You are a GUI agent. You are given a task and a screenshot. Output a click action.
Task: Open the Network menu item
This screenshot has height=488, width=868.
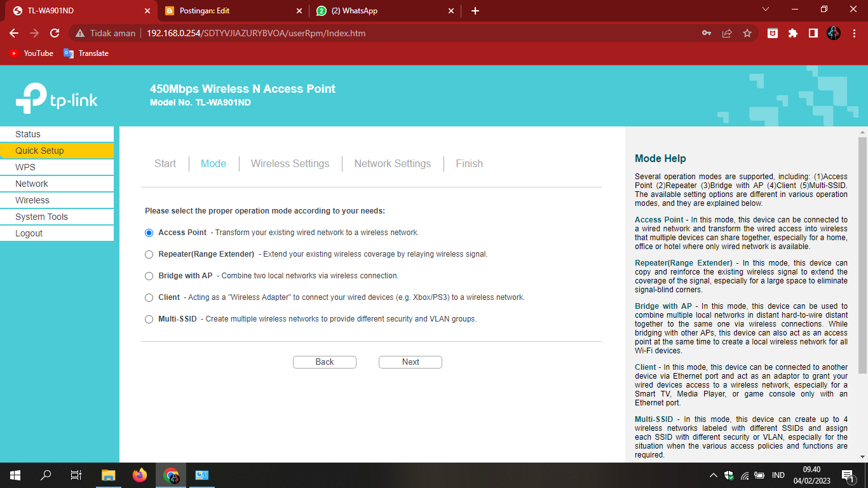57,184
